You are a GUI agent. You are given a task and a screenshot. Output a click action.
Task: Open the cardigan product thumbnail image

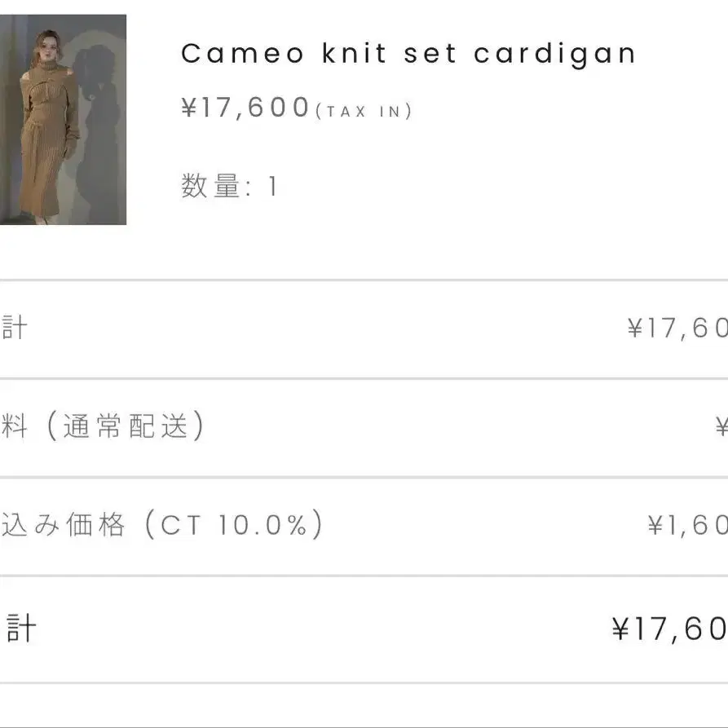[x=63, y=119]
